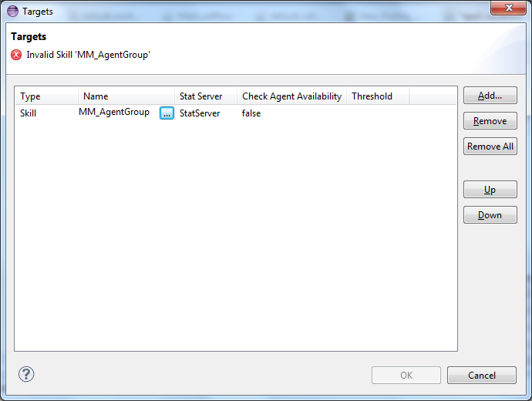Click the browse ellipsis button beside MM_AgentGroup

(x=167, y=113)
